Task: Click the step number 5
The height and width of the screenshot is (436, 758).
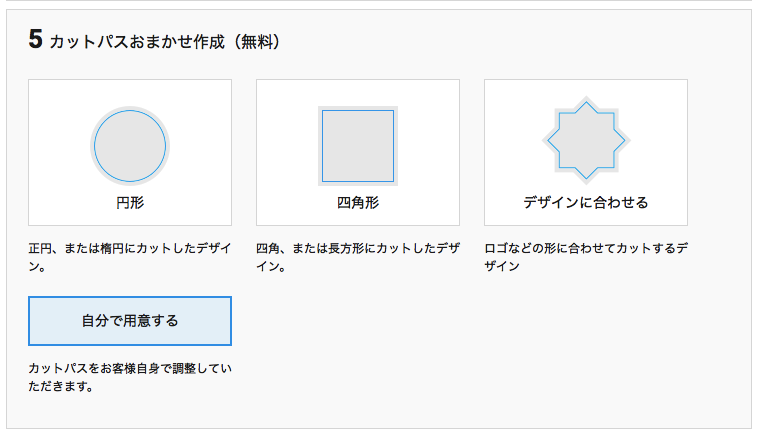Action: [35, 41]
